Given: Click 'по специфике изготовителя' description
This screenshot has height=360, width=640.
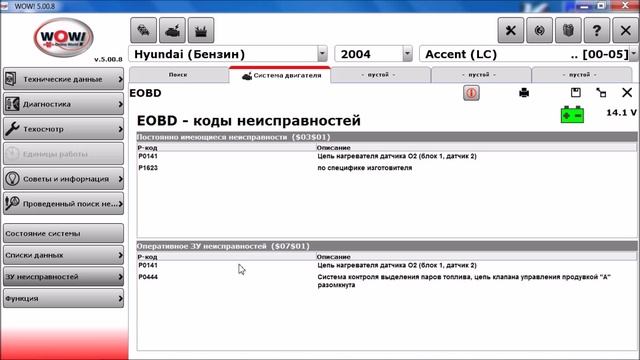Looking at the screenshot, I should click(364, 168).
